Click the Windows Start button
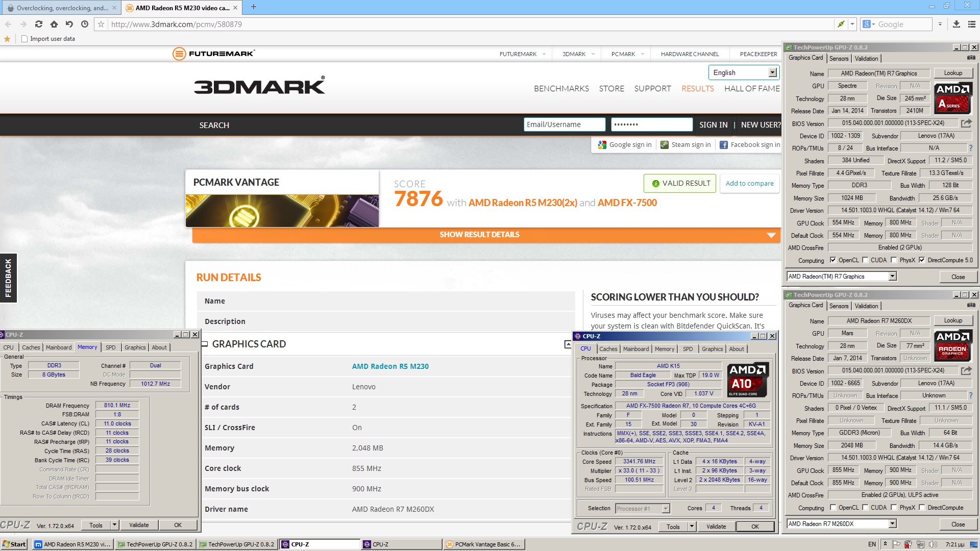The image size is (980, 551). click(x=14, y=544)
